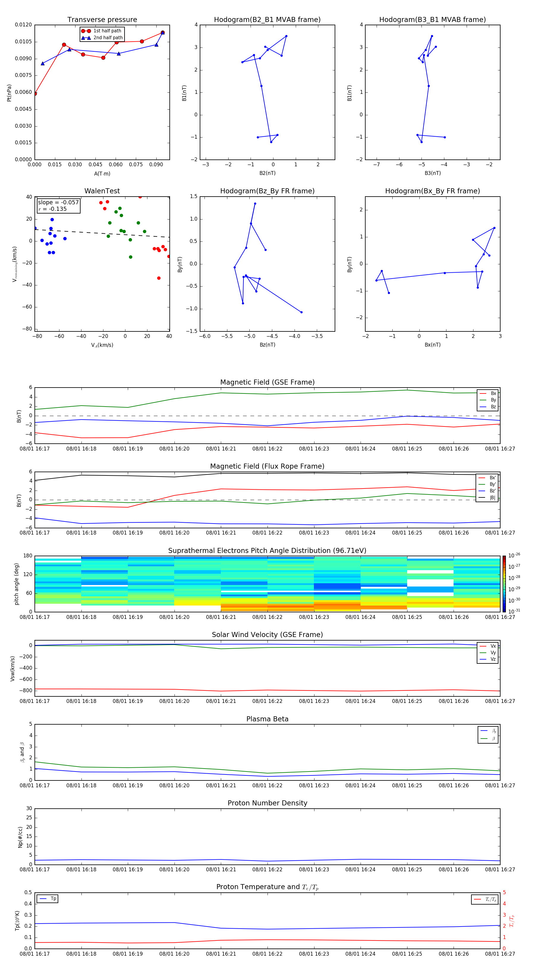Click 'Bx' in the GSE magnetic field legend

coord(493,393)
